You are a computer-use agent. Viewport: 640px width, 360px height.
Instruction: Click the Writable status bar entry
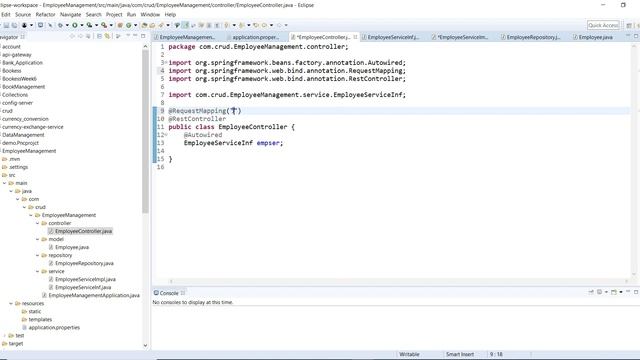point(409,354)
